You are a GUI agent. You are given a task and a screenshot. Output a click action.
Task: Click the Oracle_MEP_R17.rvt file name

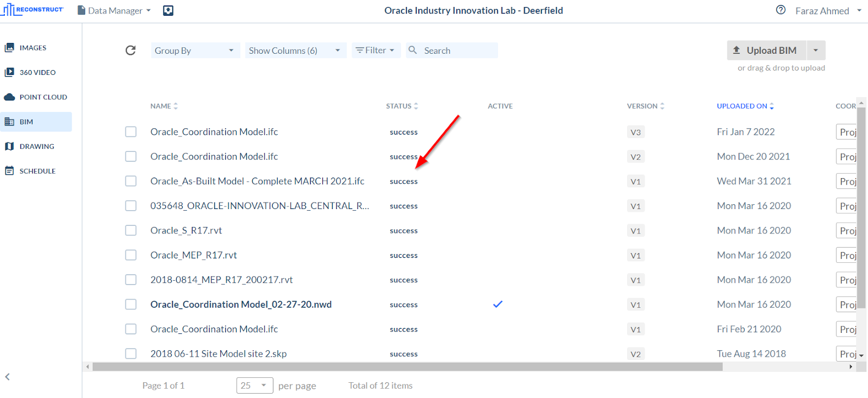coord(194,255)
